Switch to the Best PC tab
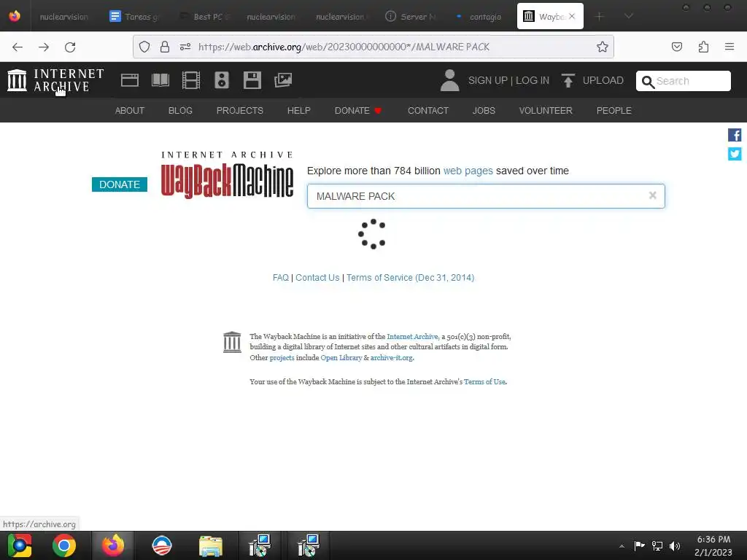Image resolution: width=747 pixels, height=560 pixels. [x=204, y=16]
